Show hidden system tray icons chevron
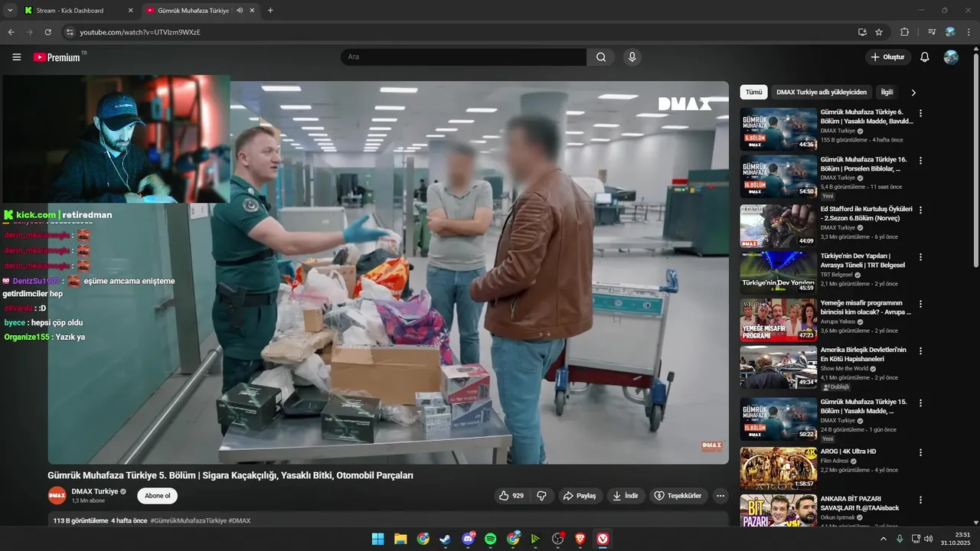 (x=884, y=539)
